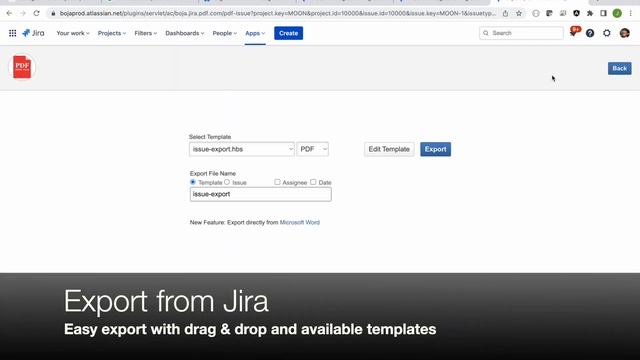The width and height of the screenshot is (640, 360).
Task: Click the Jira logo
Action: [33, 33]
